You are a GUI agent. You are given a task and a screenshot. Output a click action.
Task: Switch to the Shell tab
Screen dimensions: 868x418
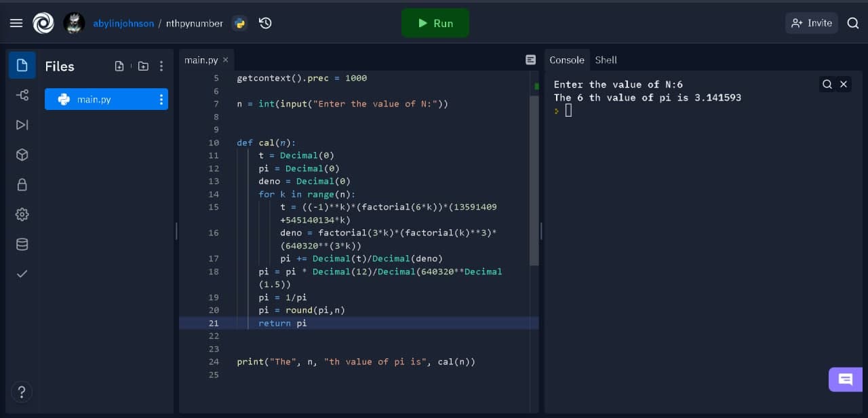coord(606,60)
